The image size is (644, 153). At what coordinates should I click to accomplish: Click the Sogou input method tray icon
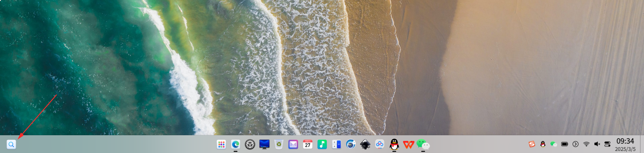click(532, 144)
